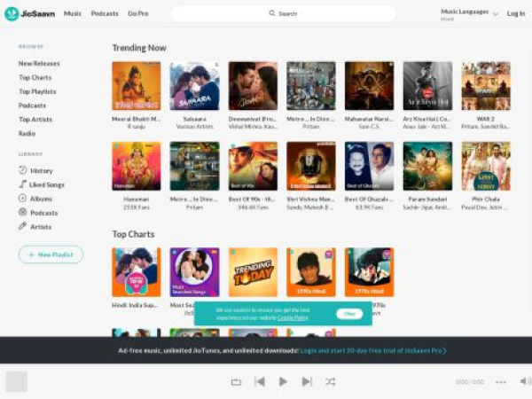The width and height of the screenshot is (532, 399).
Task: Click the JioSaavn logo icon
Action: pyautogui.click(x=12, y=13)
